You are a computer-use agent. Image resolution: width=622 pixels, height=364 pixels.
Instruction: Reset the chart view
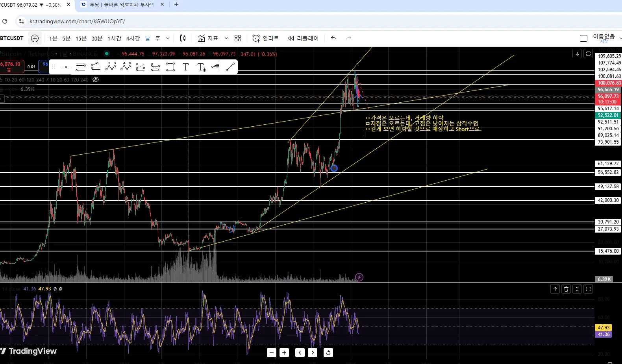point(328,353)
